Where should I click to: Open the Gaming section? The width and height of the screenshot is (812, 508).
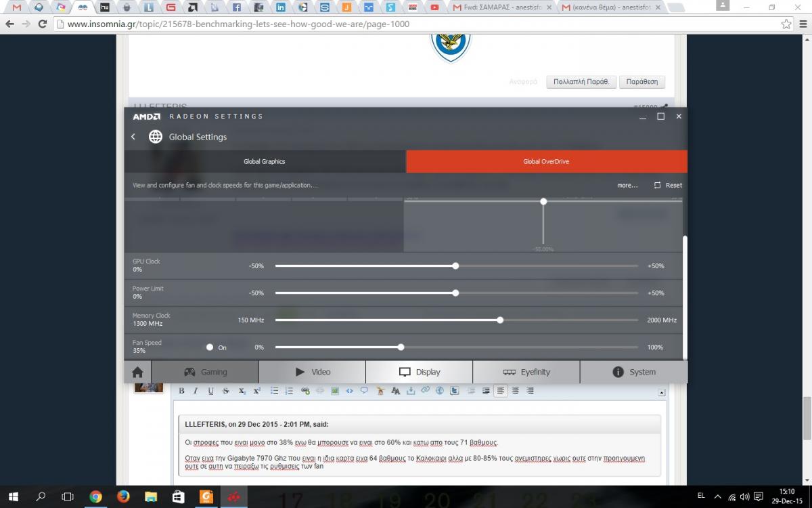coord(205,372)
